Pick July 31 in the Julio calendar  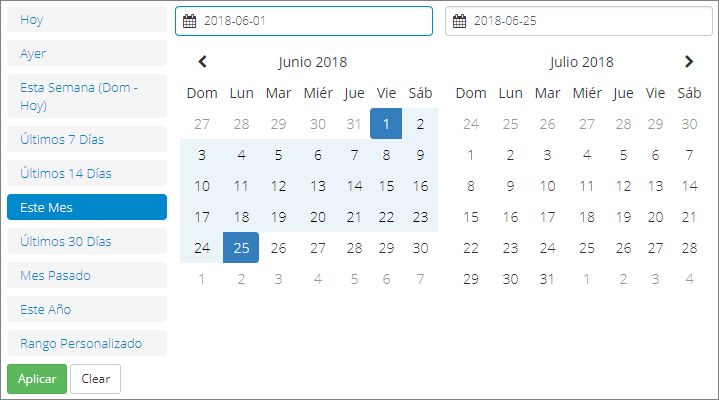point(547,279)
